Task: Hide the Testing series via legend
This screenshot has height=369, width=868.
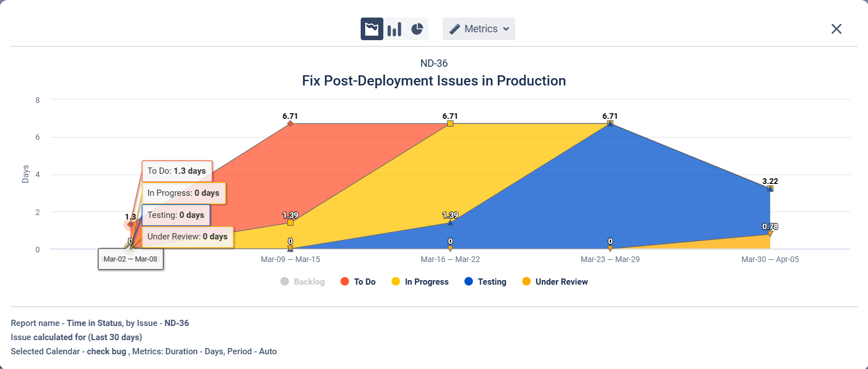Action: [x=491, y=282]
